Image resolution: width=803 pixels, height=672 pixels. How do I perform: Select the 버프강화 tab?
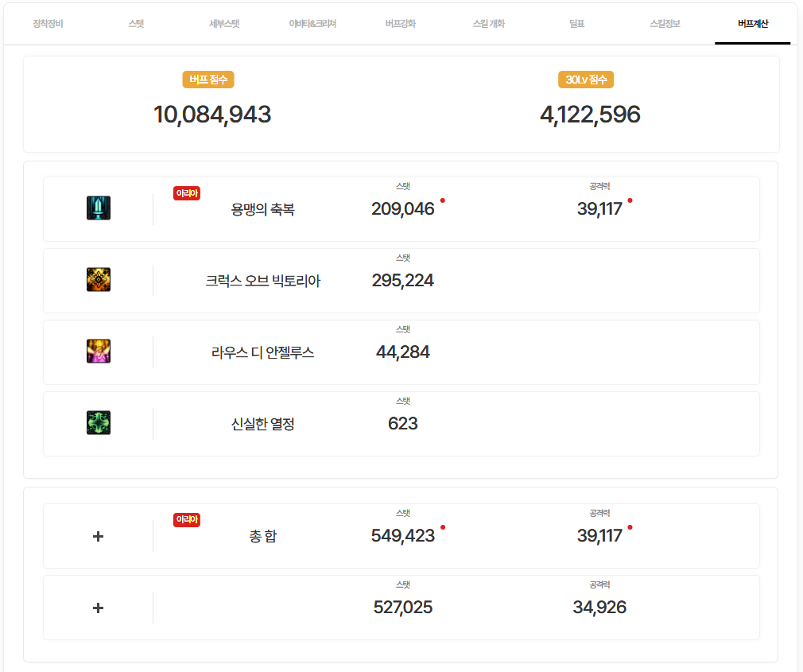coord(400,24)
